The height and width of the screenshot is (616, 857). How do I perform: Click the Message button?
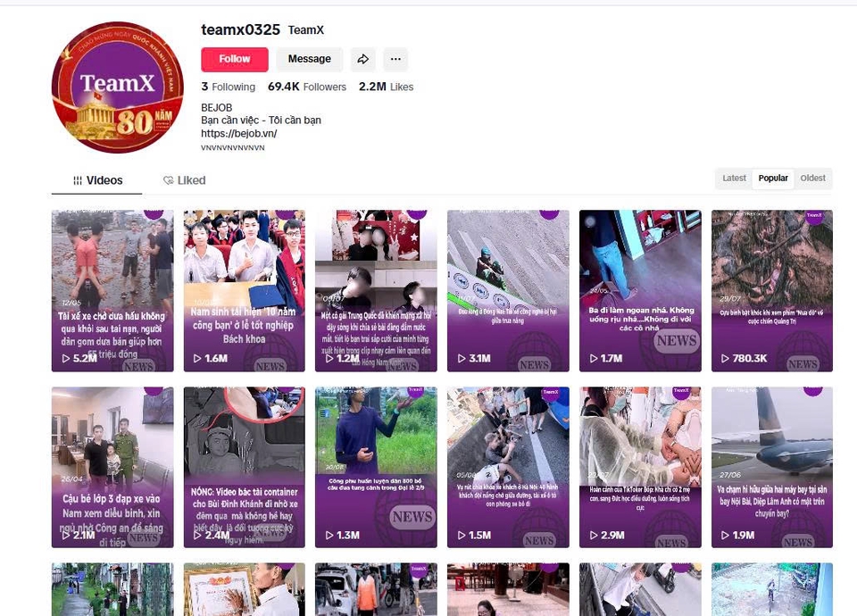[310, 59]
